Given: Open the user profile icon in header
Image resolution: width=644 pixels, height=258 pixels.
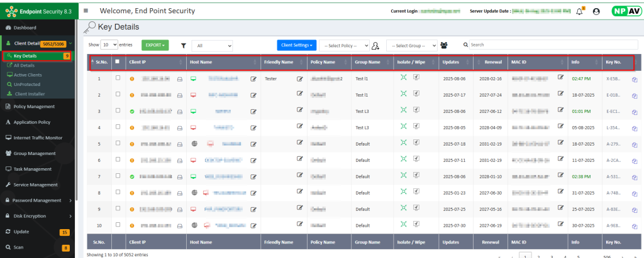Looking at the screenshot, I should 596,11.
